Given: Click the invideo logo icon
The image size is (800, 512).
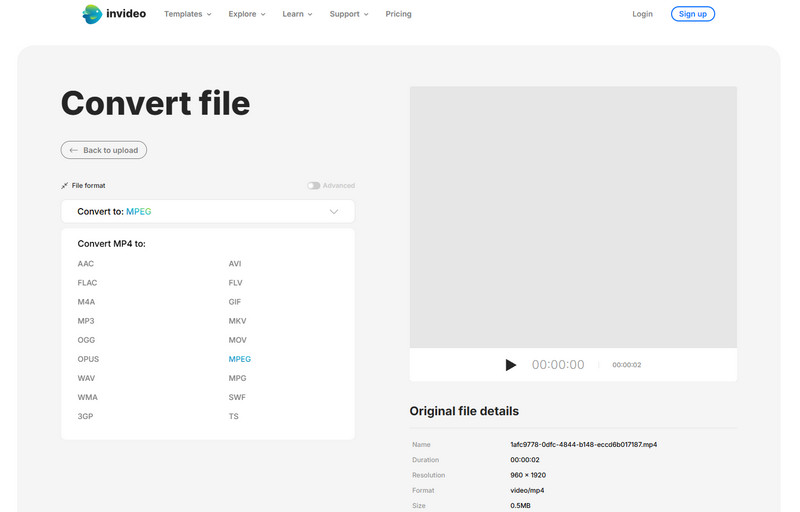Looking at the screenshot, I should (x=92, y=14).
